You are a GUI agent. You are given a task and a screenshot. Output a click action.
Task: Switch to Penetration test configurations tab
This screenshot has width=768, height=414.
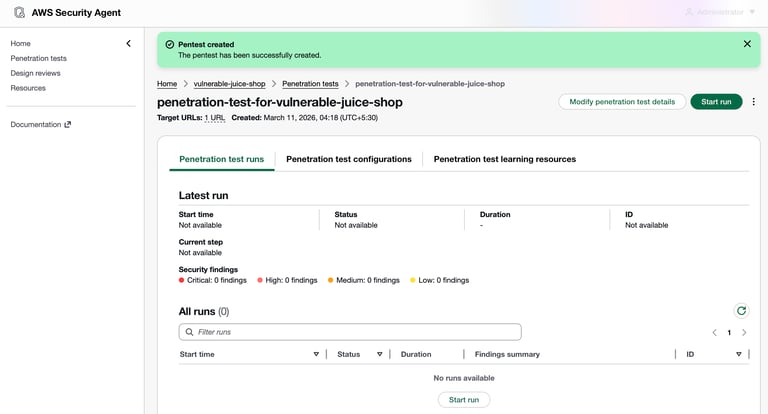(349, 159)
